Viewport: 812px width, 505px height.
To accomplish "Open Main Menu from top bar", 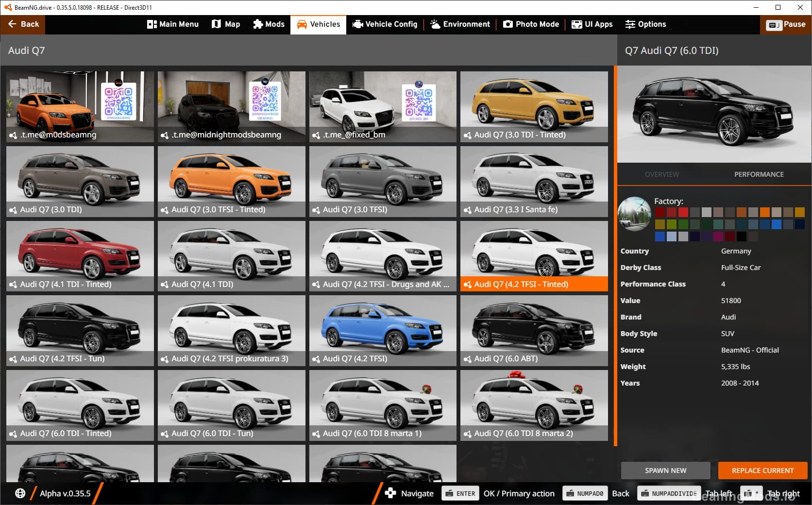I will coord(173,24).
